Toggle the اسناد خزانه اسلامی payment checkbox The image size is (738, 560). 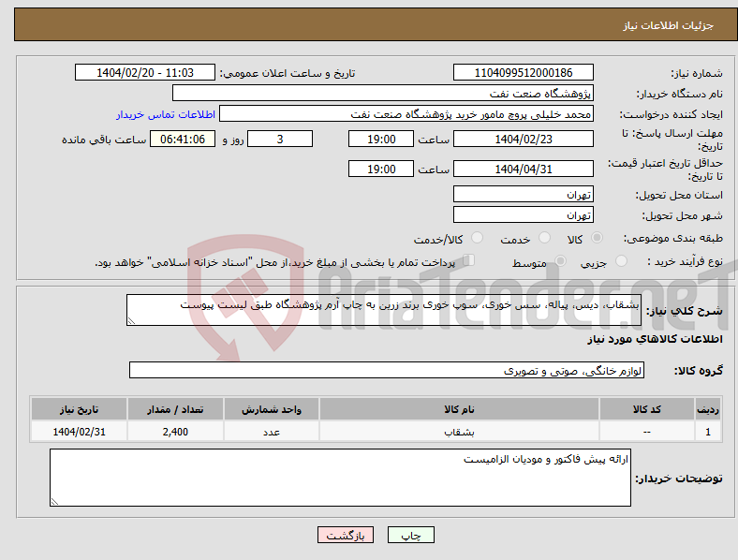click(x=469, y=260)
